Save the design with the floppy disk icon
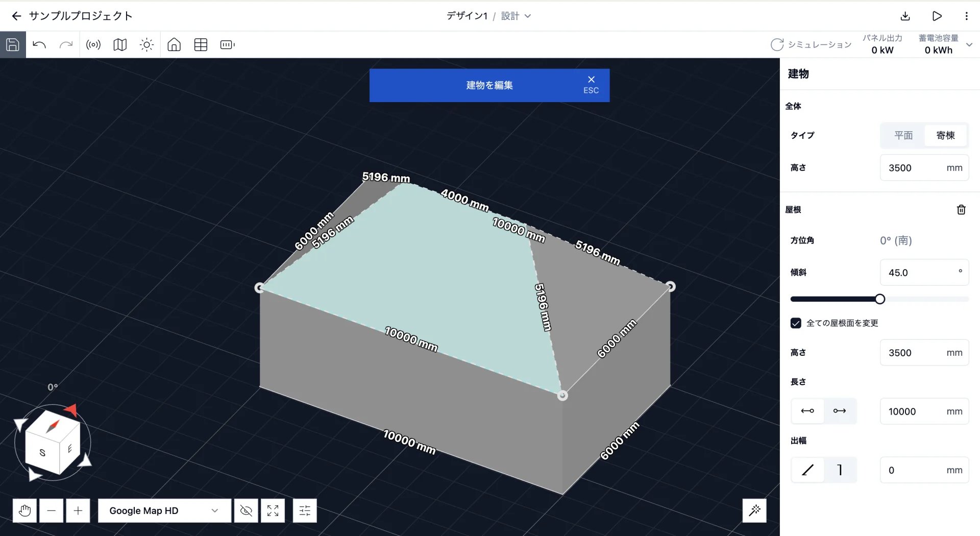This screenshot has height=536, width=980. [13, 44]
